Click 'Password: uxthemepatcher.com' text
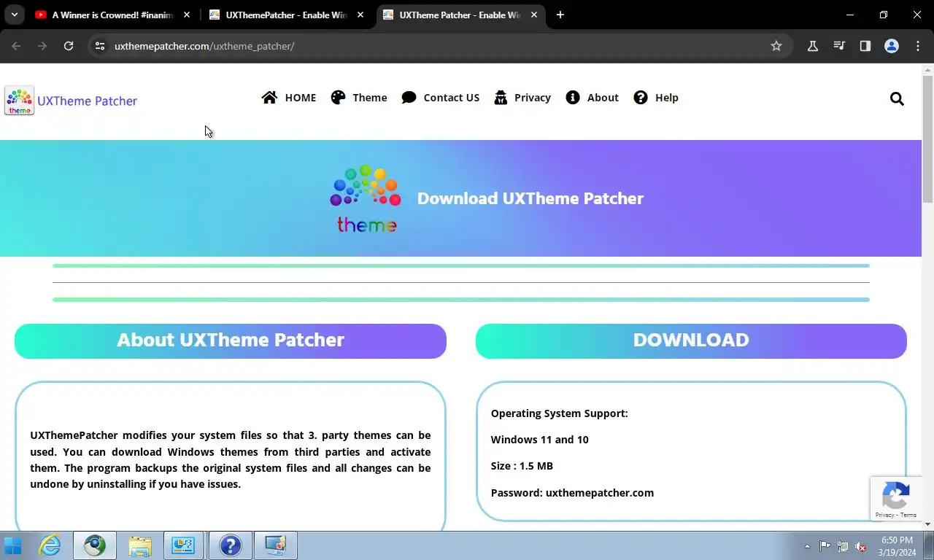 click(x=572, y=493)
